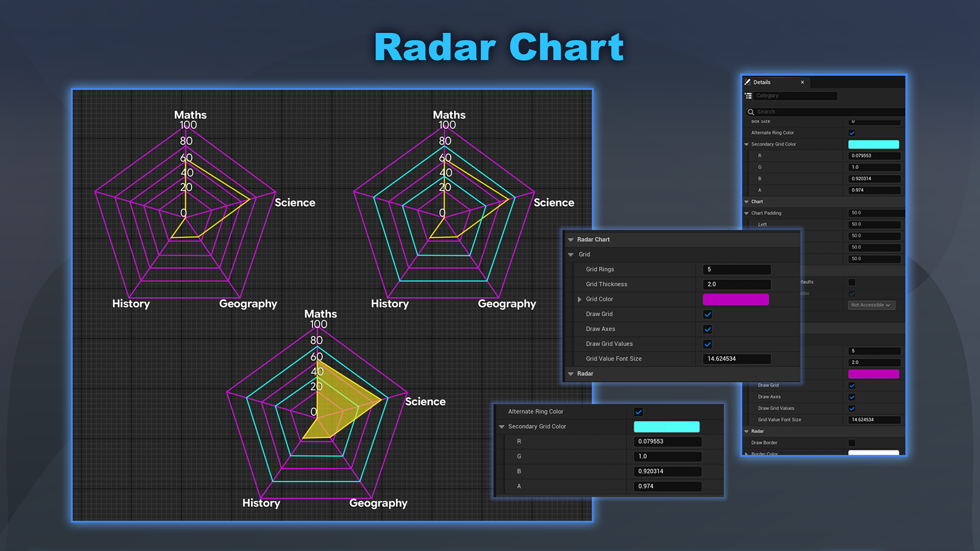Collapse Secondary Grid Color in Details panel

click(x=746, y=144)
